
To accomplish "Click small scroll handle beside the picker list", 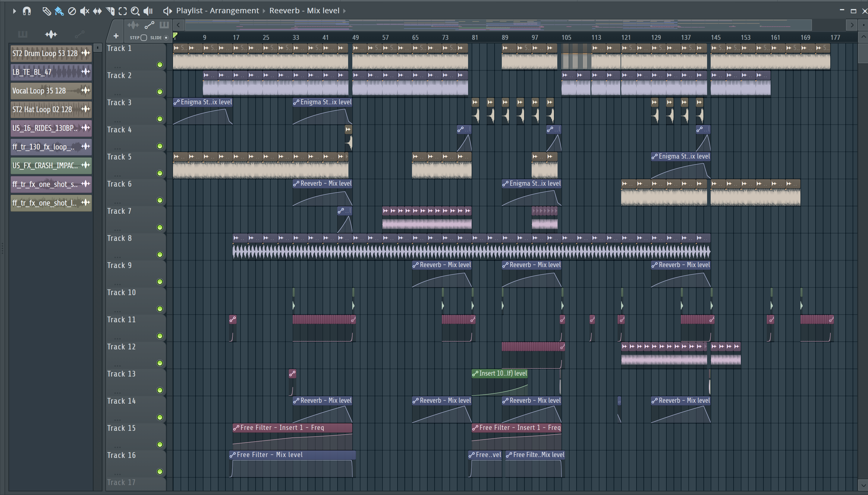I will [x=98, y=48].
